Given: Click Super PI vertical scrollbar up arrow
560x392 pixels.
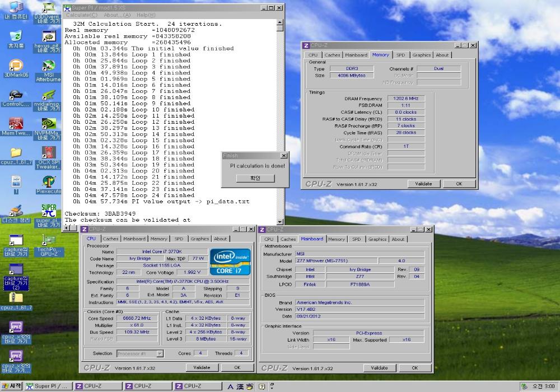Looking at the screenshot, I should [x=280, y=23].
